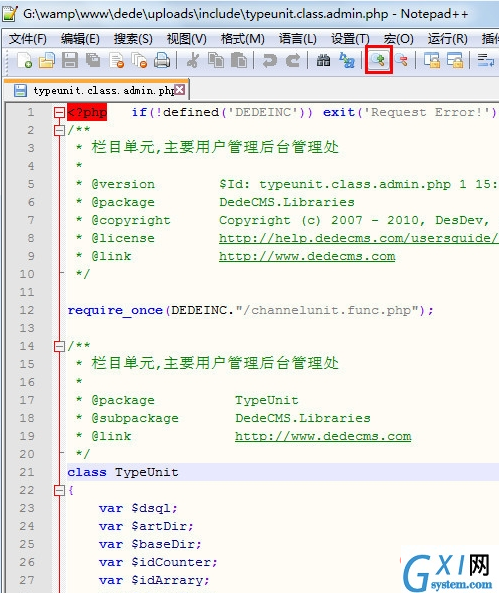499x593 pixels.
Task: Click the Close All files icon
Action: coord(139,61)
